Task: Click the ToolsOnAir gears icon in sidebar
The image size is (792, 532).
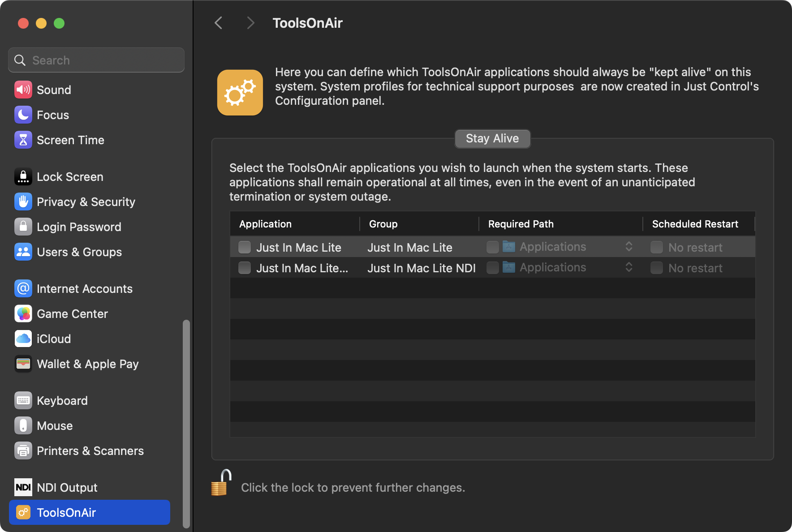Action: pos(23,512)
